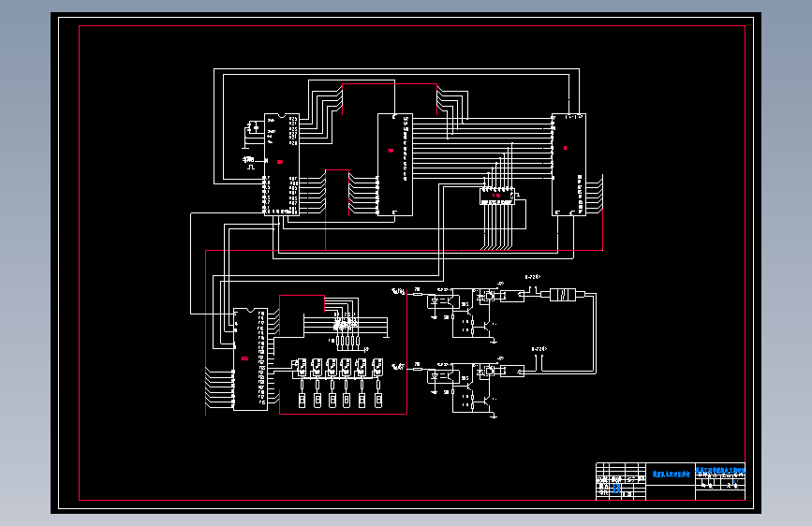Select the leftmost display unit at the bottom of the row
The image size is (812, 526).
click(302, 401)
